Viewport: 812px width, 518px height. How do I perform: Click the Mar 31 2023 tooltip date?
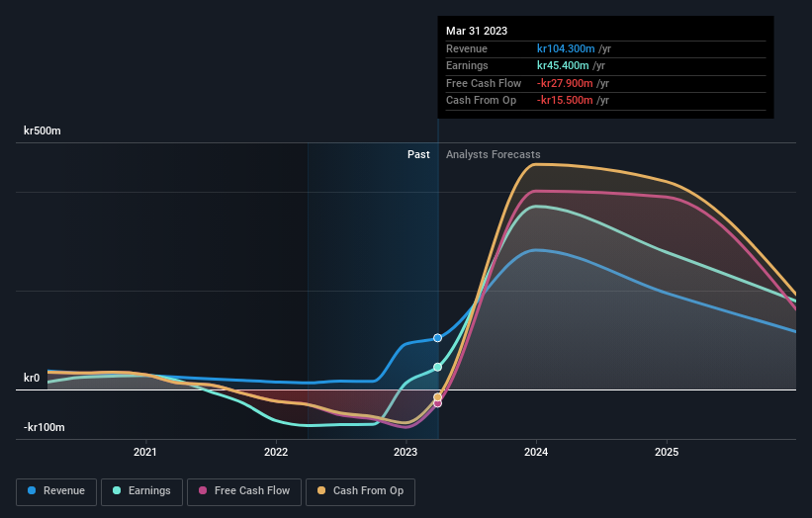477,31
